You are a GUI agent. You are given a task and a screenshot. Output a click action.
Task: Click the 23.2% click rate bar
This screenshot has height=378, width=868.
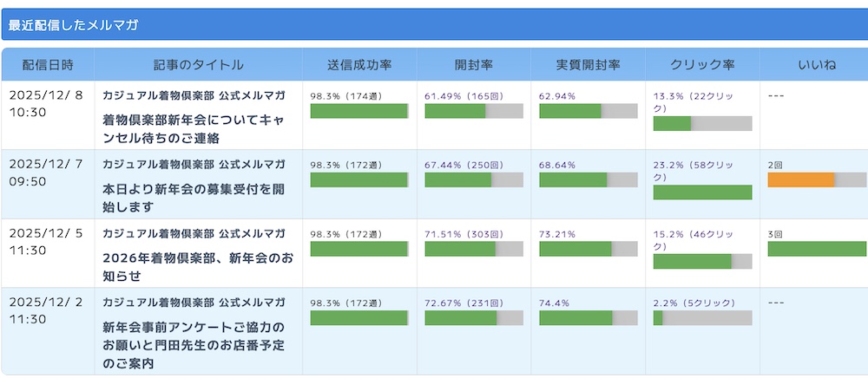702,192
